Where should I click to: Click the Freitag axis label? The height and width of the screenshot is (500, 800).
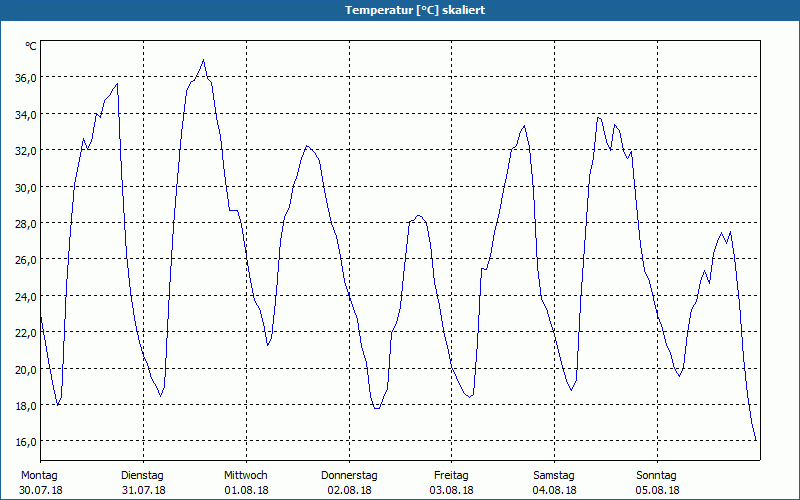coord(452,476)
